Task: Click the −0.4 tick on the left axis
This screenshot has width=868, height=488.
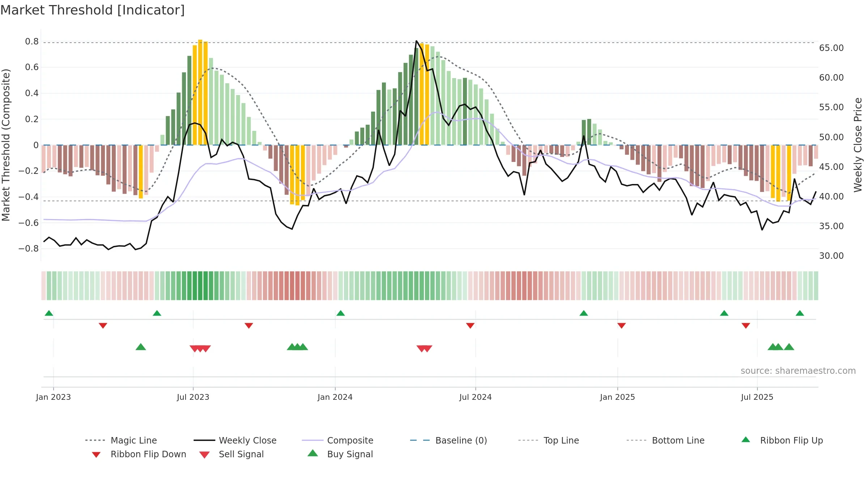Action: [x=29, y=197]
